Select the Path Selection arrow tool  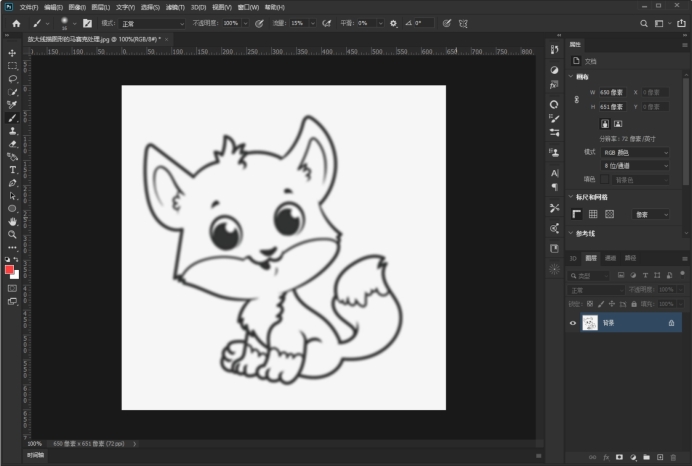pos(12,195)
